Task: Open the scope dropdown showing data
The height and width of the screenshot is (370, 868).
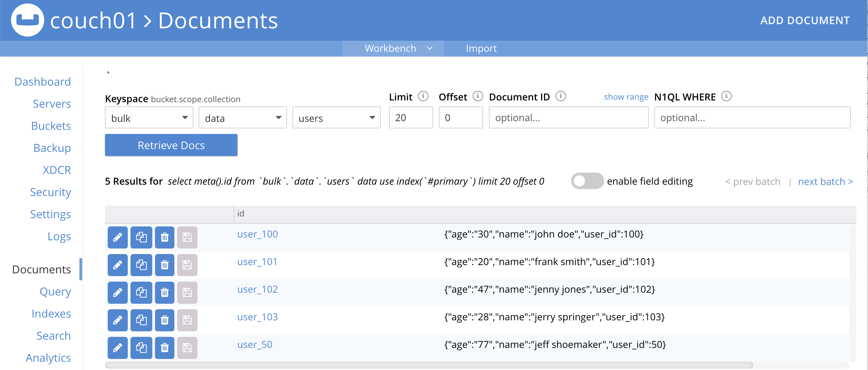Action: [242, 118]
